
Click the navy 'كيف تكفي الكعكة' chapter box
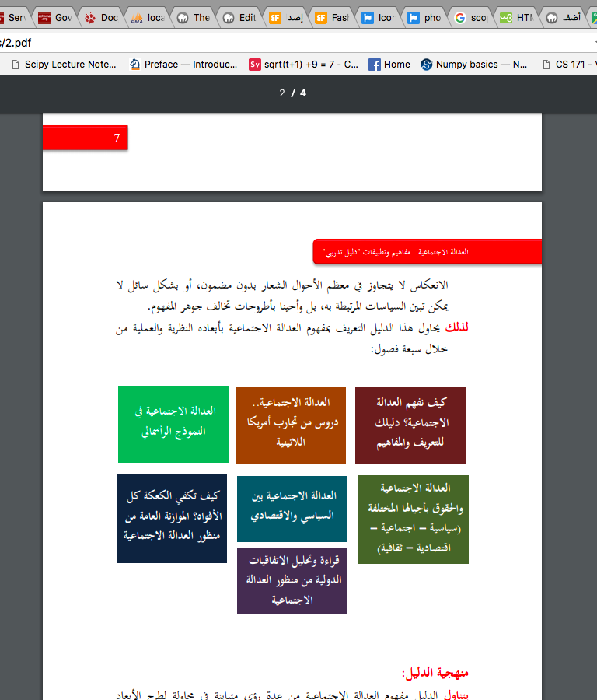click(172, 519)
